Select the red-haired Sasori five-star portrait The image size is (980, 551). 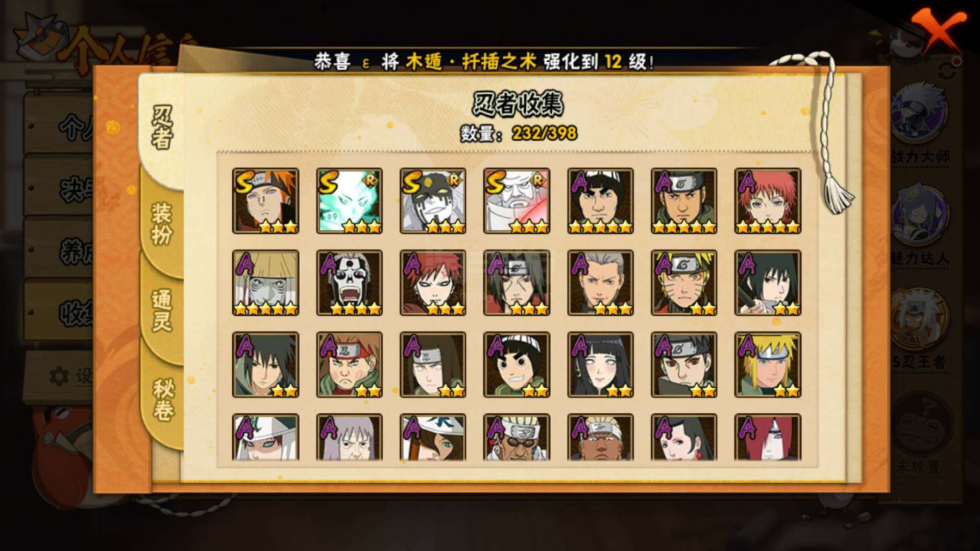768,201
